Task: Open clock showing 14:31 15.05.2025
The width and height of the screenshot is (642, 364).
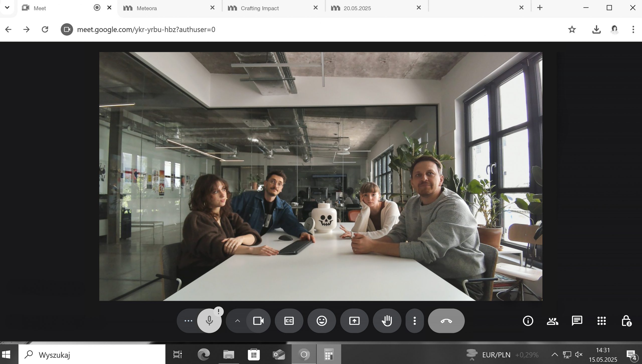Action: pos(603,354)
